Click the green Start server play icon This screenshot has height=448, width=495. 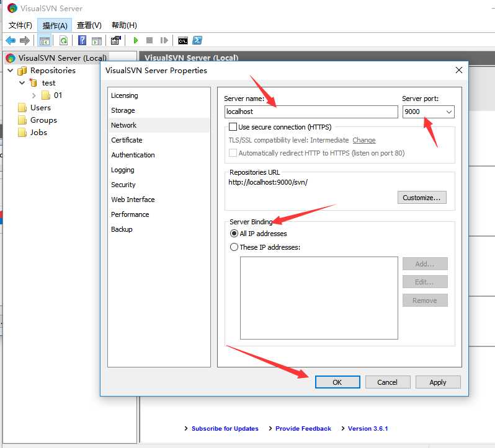click(x=136, y=40)
